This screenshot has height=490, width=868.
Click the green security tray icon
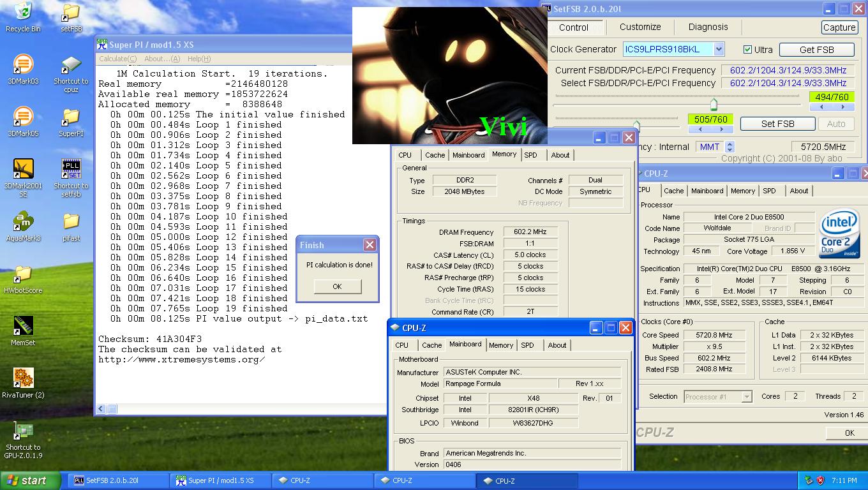pos(809,480)
